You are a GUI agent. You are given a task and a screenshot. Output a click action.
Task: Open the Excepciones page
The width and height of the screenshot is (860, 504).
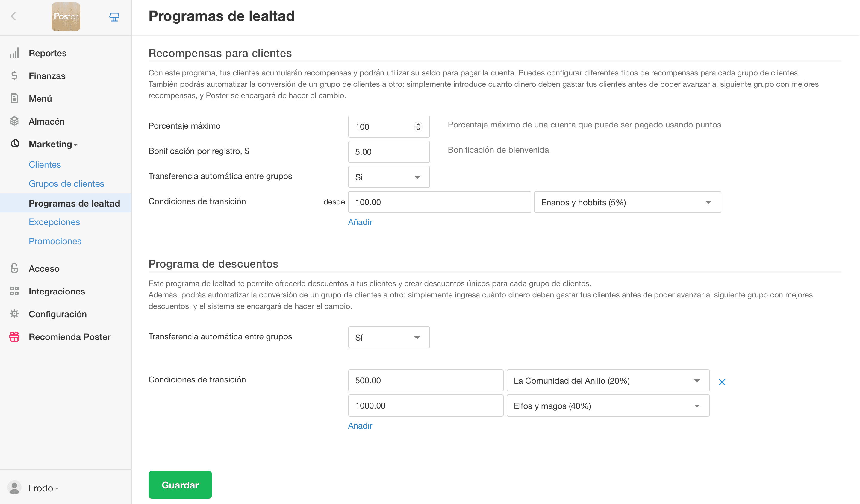click(x=54, y=222)
